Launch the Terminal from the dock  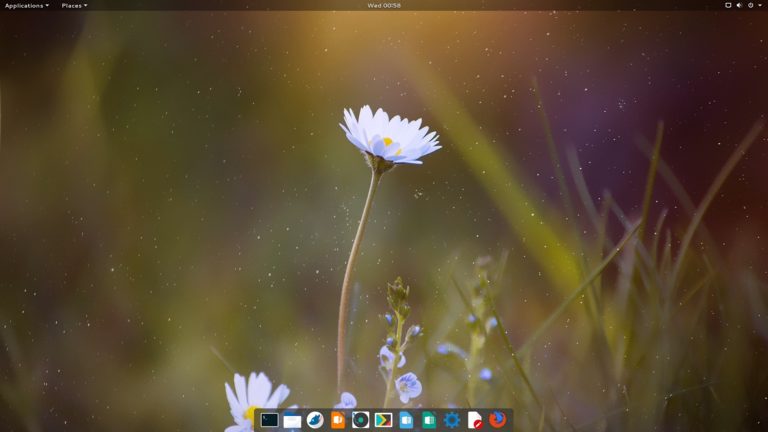(269, 420)
